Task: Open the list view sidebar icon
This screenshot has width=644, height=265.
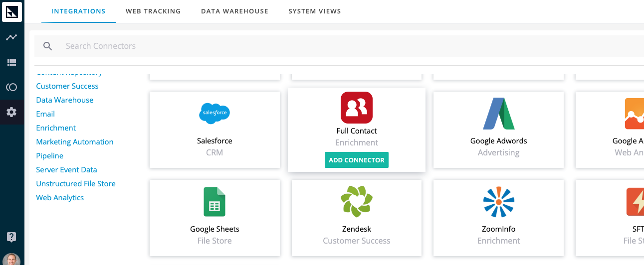Action: pos(11,62)
